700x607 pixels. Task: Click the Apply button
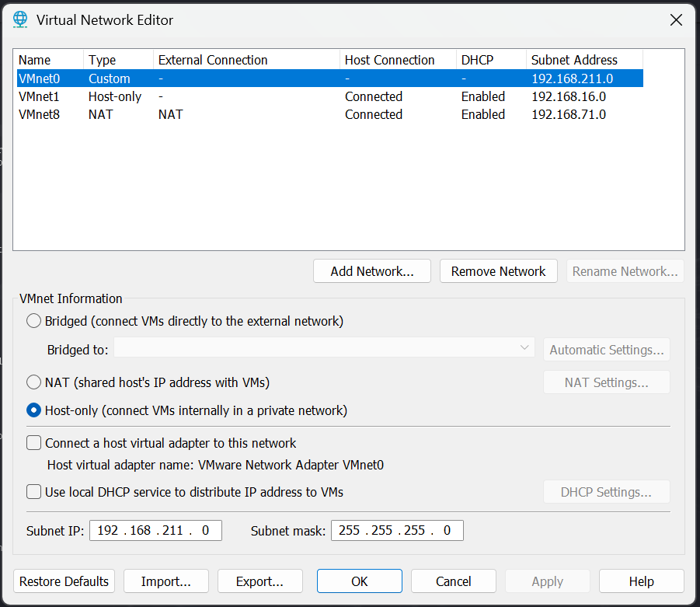point(547,581)
